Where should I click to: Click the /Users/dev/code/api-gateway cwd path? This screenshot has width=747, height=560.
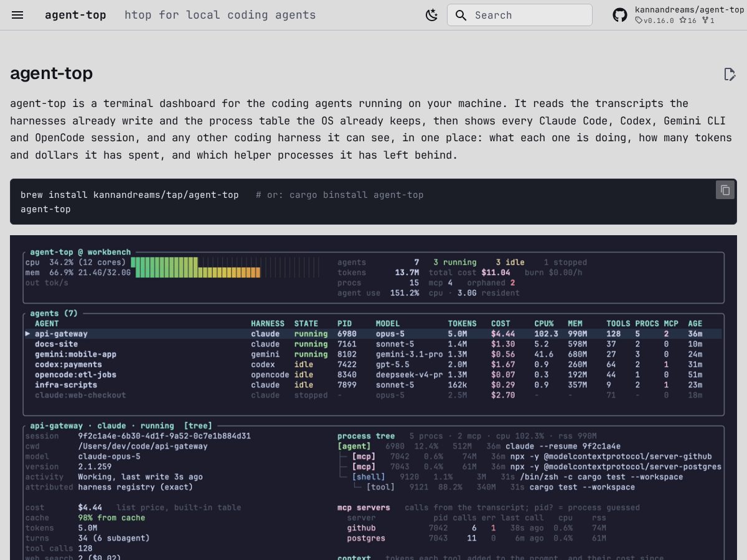point(143,446)
